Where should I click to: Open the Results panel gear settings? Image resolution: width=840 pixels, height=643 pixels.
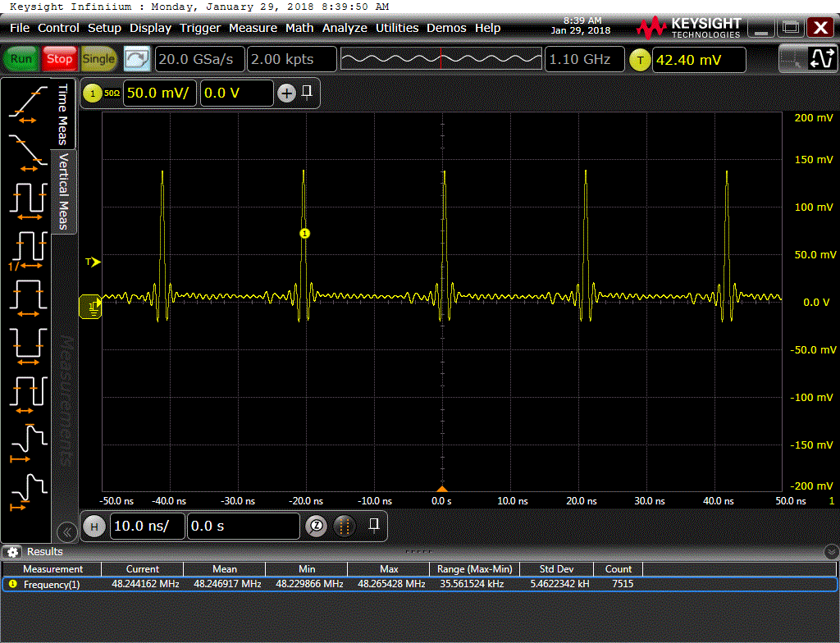click(x=13, y=552)
